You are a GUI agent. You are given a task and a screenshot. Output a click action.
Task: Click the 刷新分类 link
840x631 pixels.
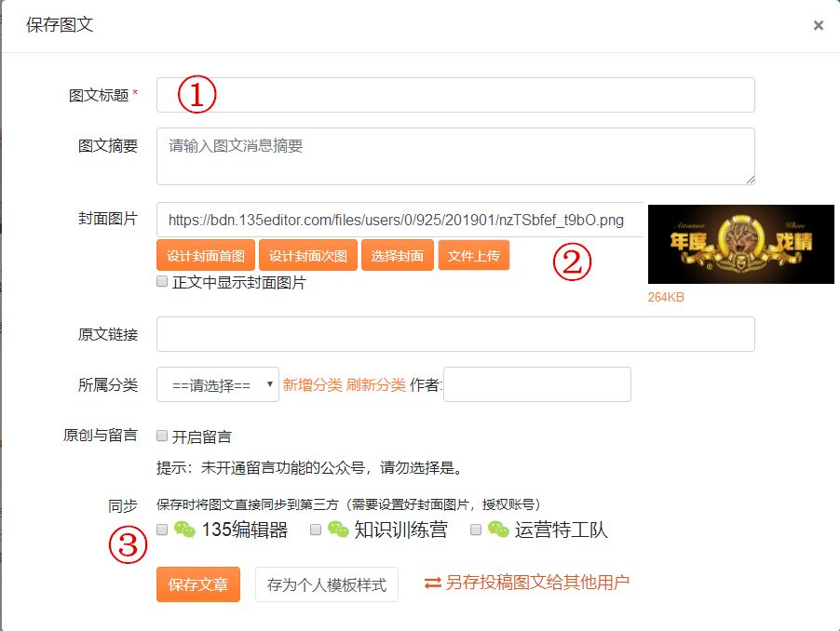375,385
